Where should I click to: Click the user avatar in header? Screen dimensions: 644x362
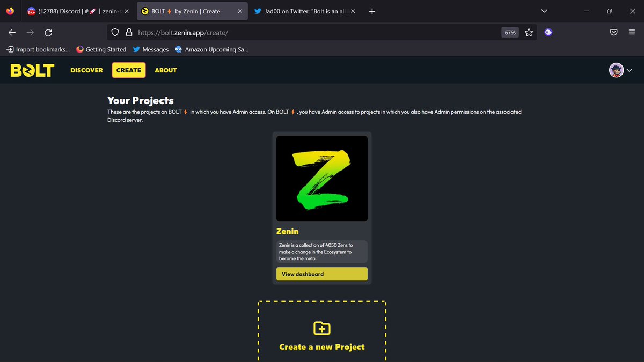click(616, 70)
